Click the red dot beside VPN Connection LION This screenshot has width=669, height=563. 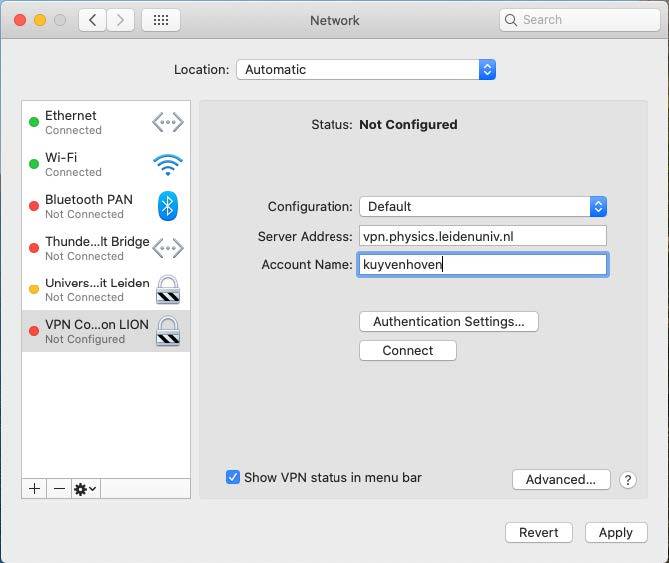(x=34, y=331)
